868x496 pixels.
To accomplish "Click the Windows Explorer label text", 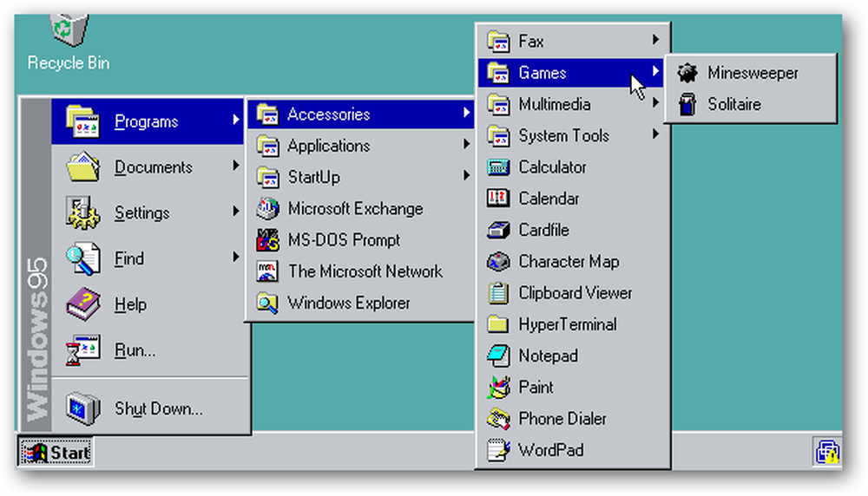I will (349, 303).
